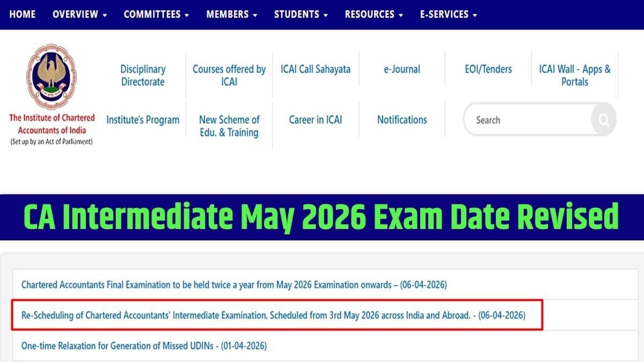The height and width of the screenshot is (362, 644).
Task: Go to the HOME menu item
Action: pyautogui.click(x=23, y=14)
